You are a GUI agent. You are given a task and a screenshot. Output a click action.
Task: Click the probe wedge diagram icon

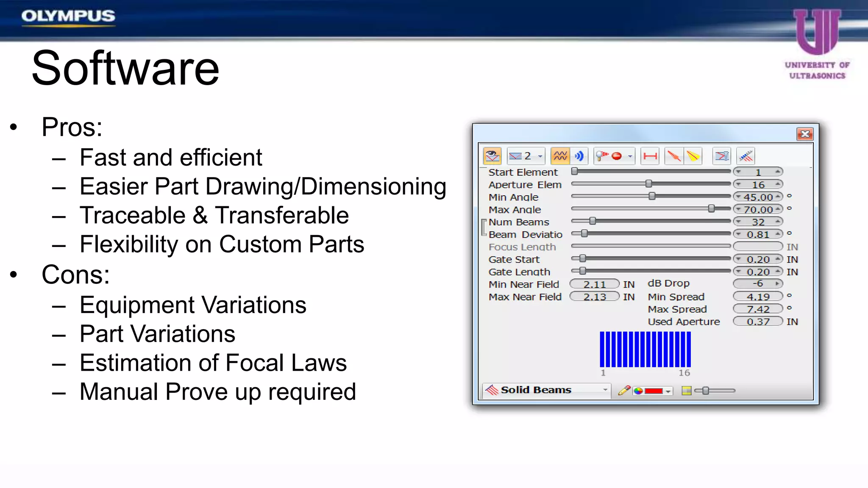(x=722, y=156)
